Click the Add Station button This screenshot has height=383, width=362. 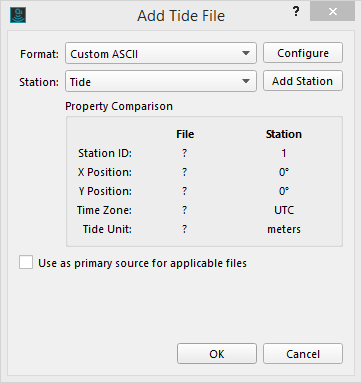[303, 81]
